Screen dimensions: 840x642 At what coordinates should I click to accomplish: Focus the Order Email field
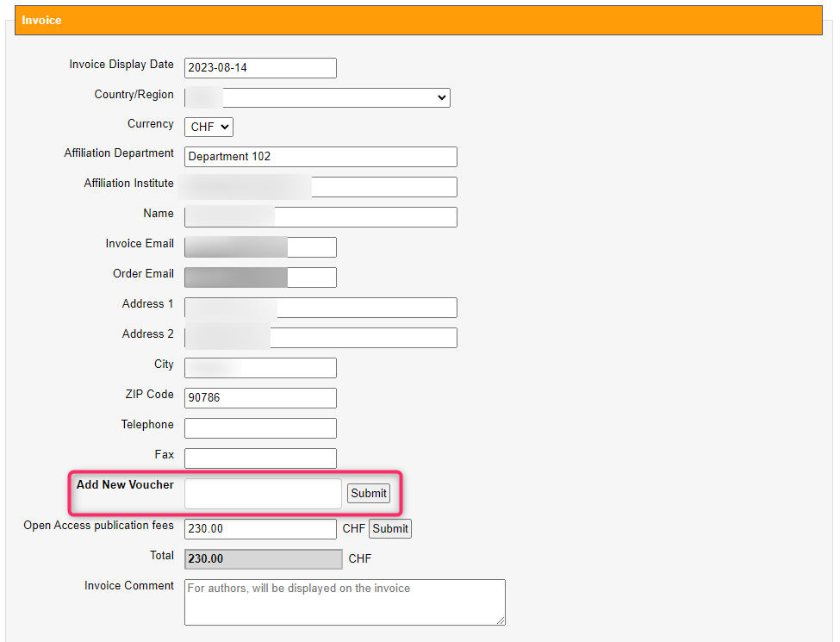pyautogui.click(x=260, y=277)
